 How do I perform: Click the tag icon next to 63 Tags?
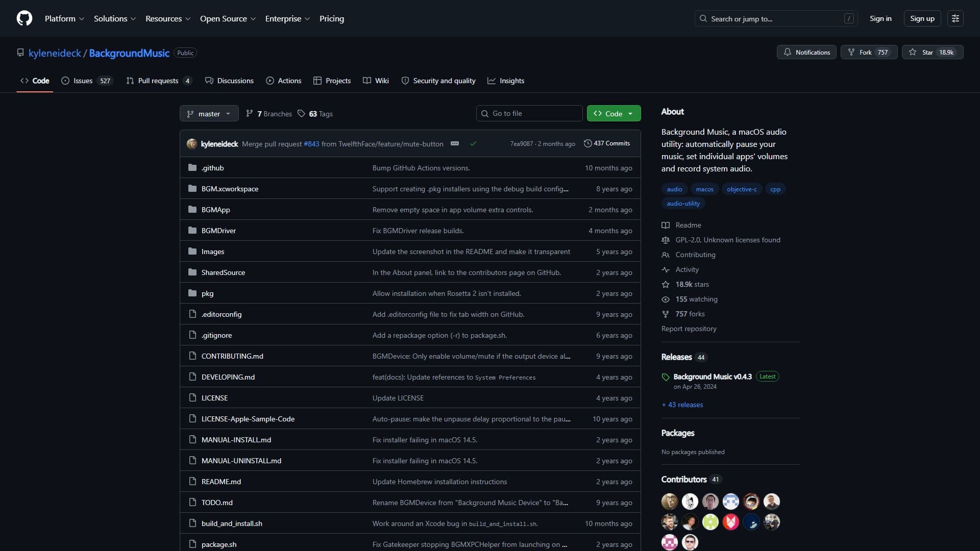[x=302, y=114]
